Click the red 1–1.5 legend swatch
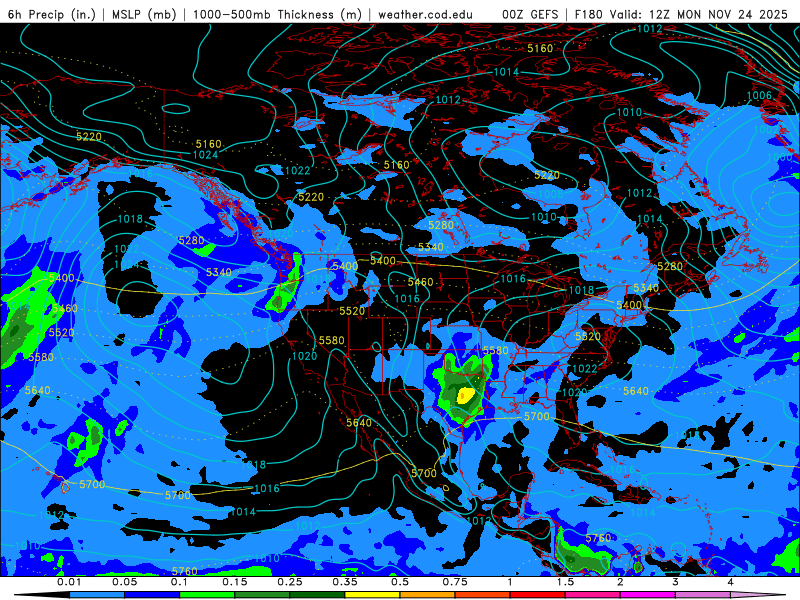Image resolution: width=800 pixels, height=600 pixels. pyautogui.click(x=538, y=595)
